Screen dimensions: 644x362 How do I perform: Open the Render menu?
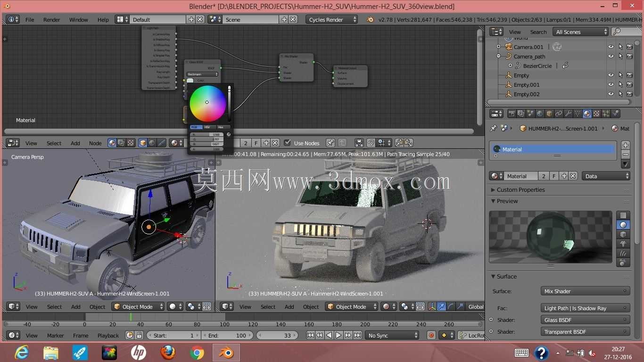(x=51, y=19)
